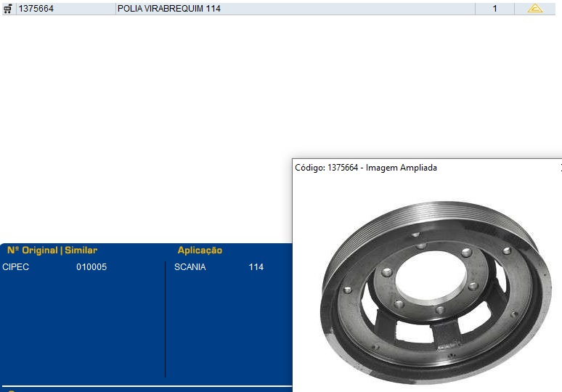Click the white horizontal line below the blue panel
This screenshot has width=562, height=392.
coord(145,386)
